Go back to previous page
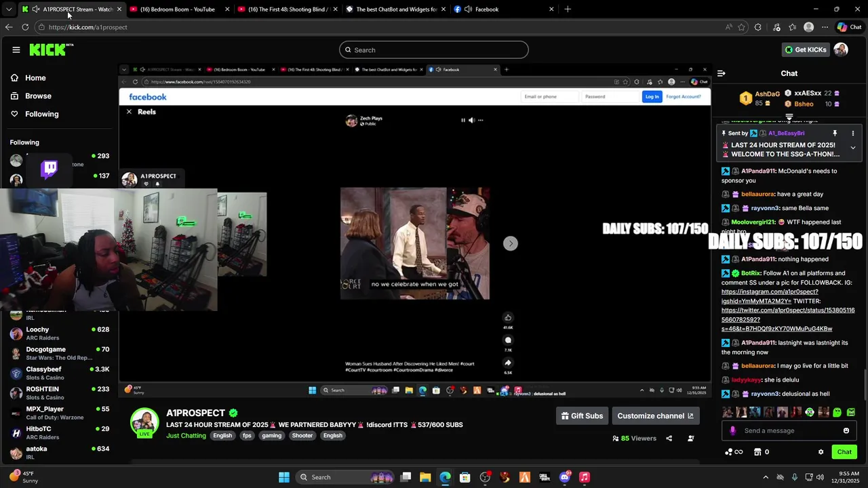 tap(9, 27)
